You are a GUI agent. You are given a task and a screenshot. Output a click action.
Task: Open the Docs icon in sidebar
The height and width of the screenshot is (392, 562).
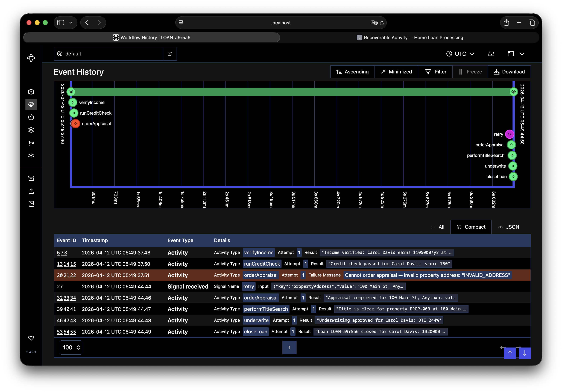pos(31,204)
